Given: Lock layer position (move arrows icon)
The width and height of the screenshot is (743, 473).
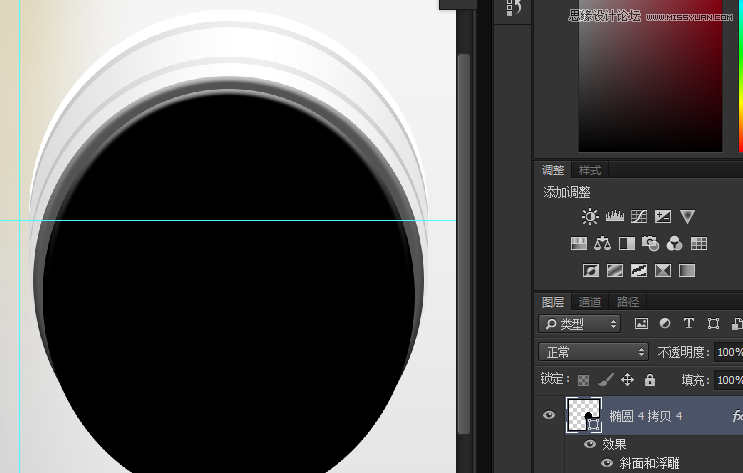Looking at the screenshot, I should click(x=627, y=380).
